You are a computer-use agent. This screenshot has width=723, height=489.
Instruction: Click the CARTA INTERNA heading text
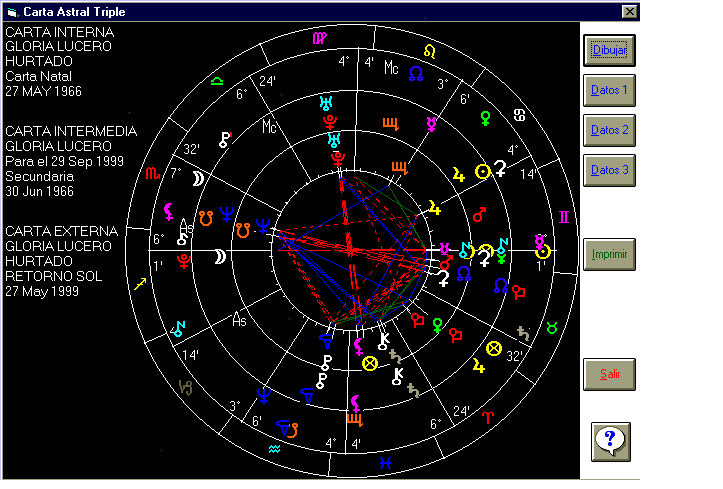pyautogui.click(x=60, y=32)
